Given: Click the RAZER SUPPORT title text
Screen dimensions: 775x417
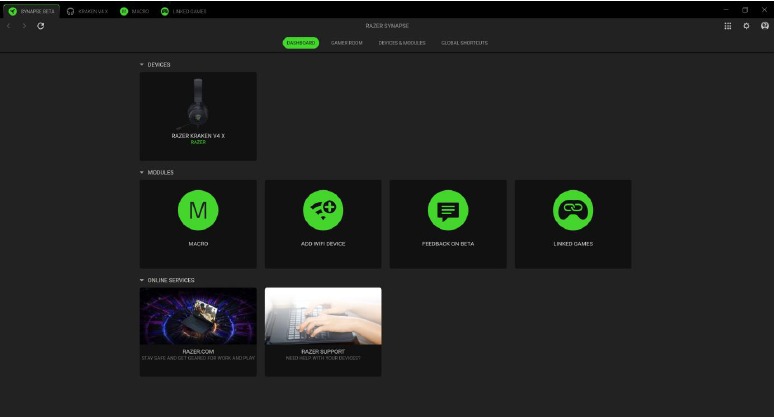Looking at the screenshot, I should pyautogui.click(x=323, y=352).
